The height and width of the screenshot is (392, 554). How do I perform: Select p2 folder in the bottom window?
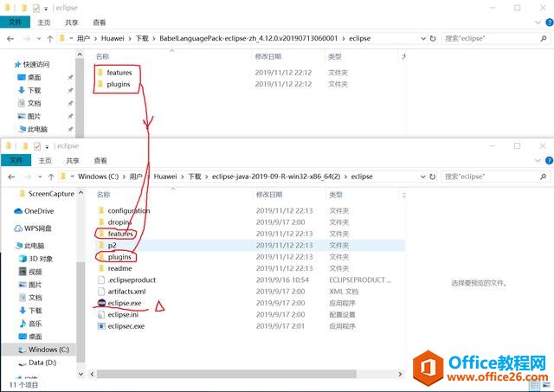[x=112, y=246]
